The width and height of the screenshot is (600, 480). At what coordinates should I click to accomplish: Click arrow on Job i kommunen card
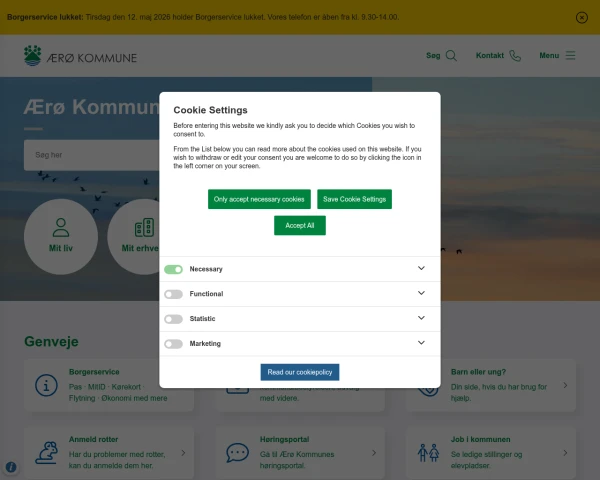point(565,453)
